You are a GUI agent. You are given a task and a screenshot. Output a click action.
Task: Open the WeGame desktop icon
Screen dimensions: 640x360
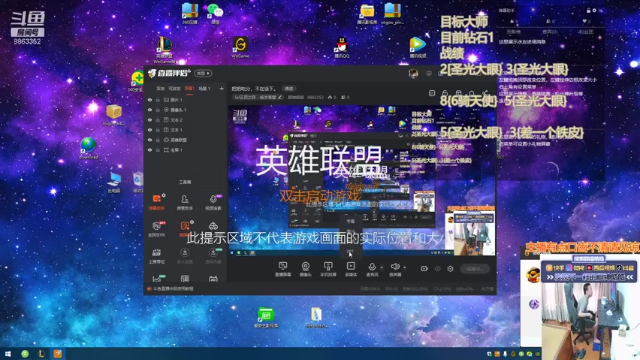click(240, 47)
